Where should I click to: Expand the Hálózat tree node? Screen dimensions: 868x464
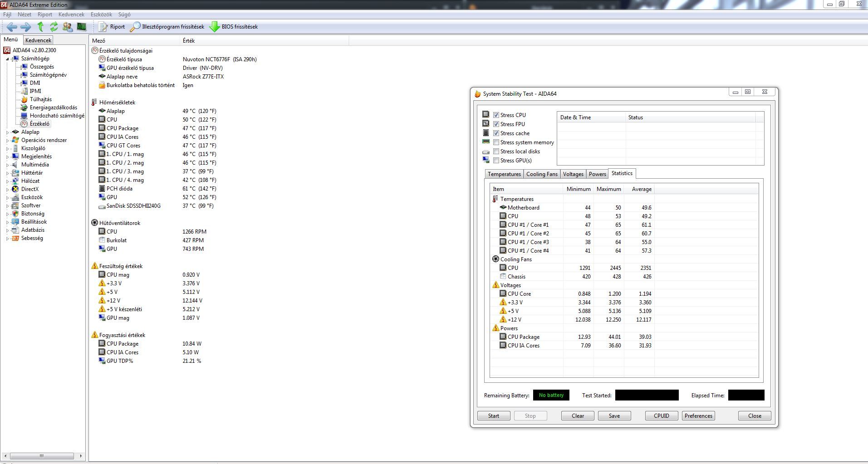pos(7,181)
